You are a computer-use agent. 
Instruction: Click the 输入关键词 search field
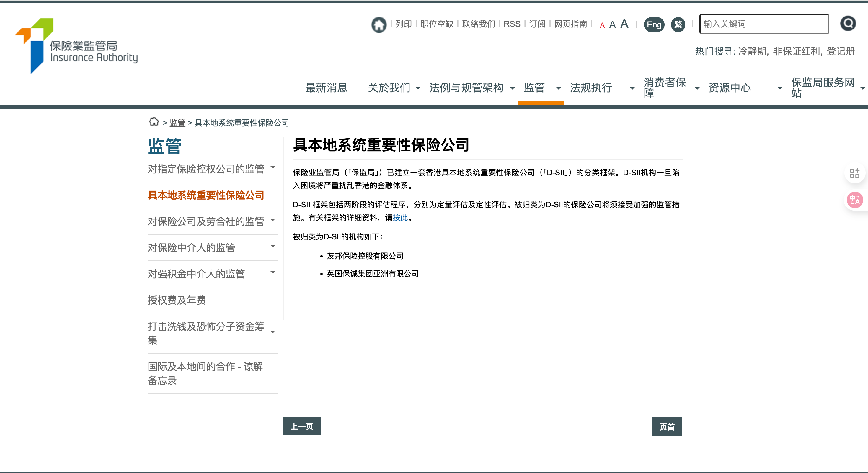point(763,24)
